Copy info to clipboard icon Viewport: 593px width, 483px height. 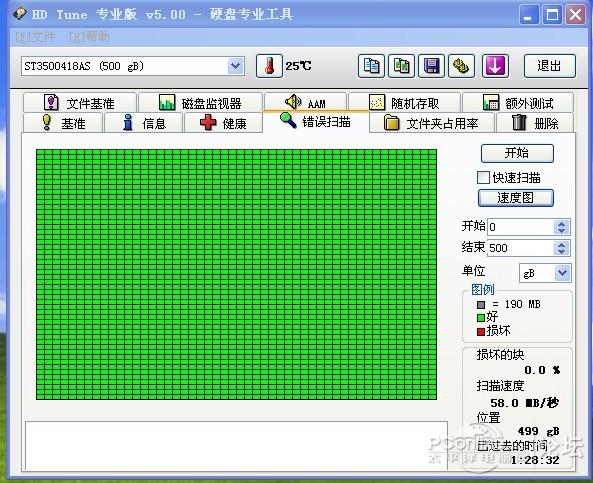pos(371,66)
